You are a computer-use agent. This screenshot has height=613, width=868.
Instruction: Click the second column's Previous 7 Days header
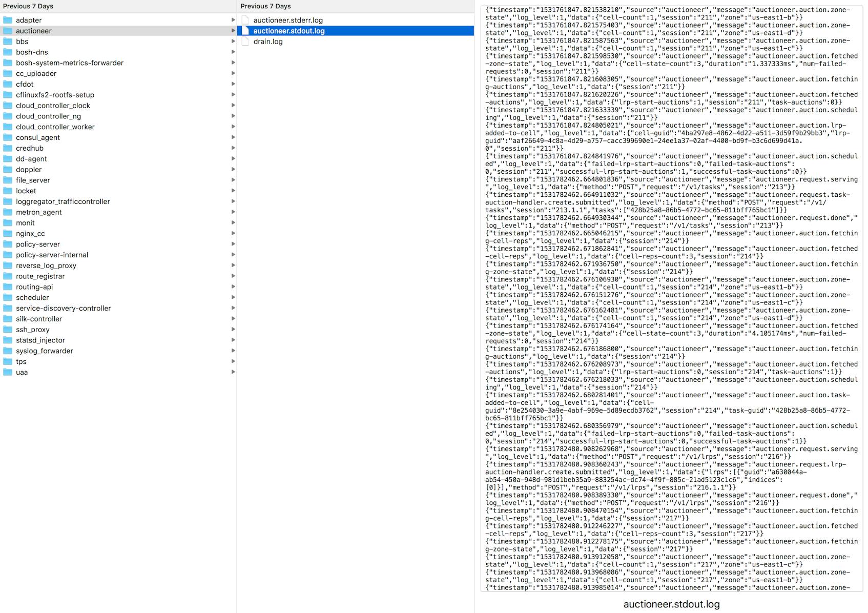(x=265, y=6)
